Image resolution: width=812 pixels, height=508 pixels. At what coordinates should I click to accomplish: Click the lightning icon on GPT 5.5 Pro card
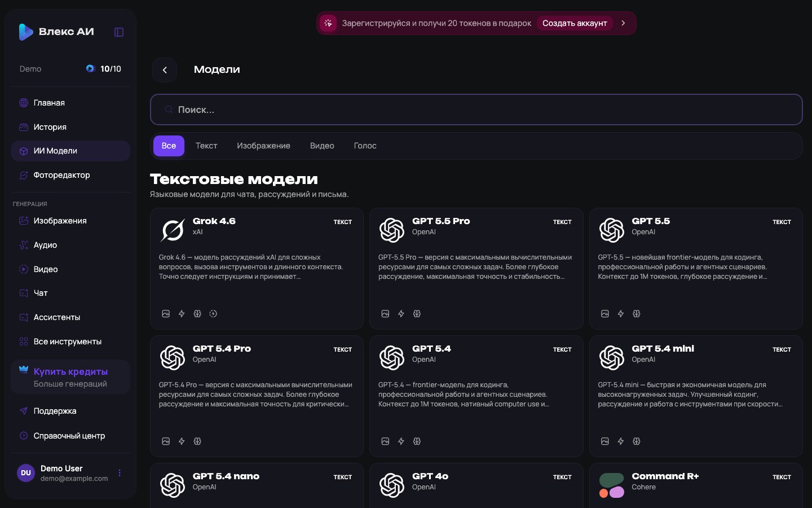click(x=401, y=314)
